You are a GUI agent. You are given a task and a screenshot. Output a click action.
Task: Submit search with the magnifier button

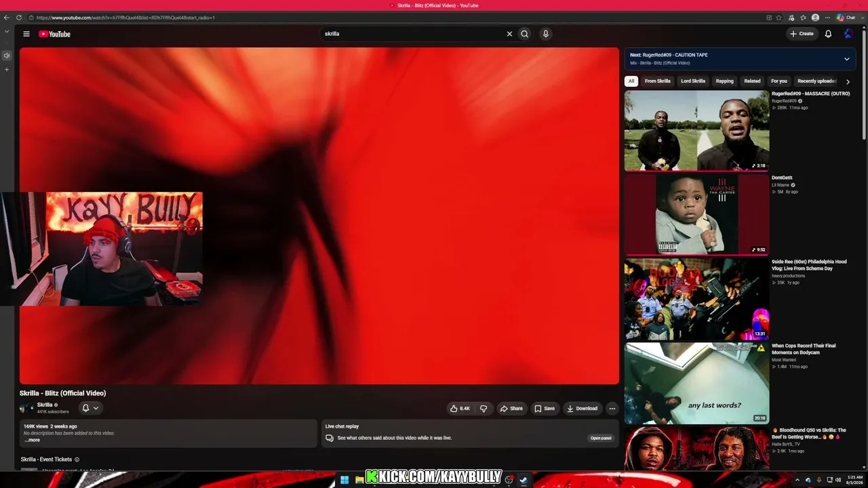(524, 34)
